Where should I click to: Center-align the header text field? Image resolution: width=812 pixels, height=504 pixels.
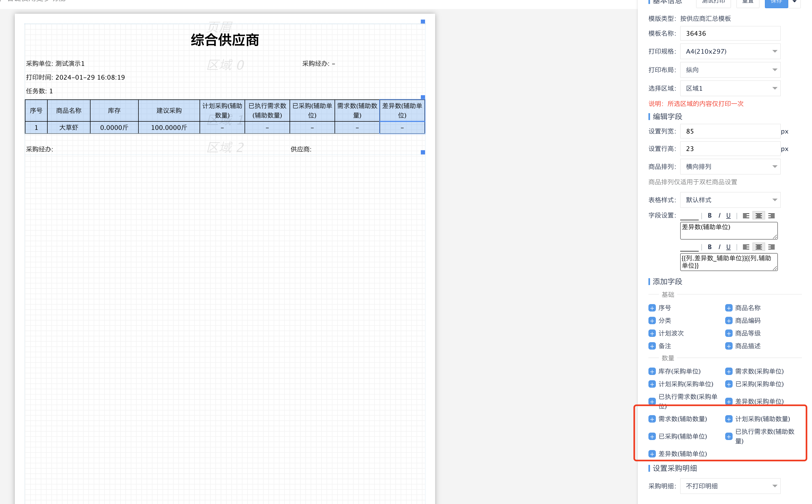[x=759, y=216]
